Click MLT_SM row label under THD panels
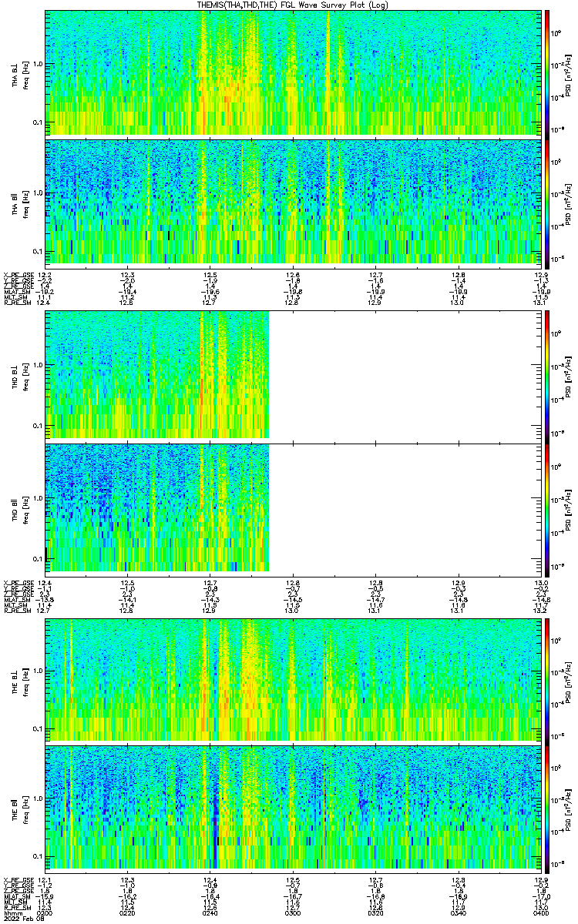Screen dimensions: 578x924 tap(15, 606)
